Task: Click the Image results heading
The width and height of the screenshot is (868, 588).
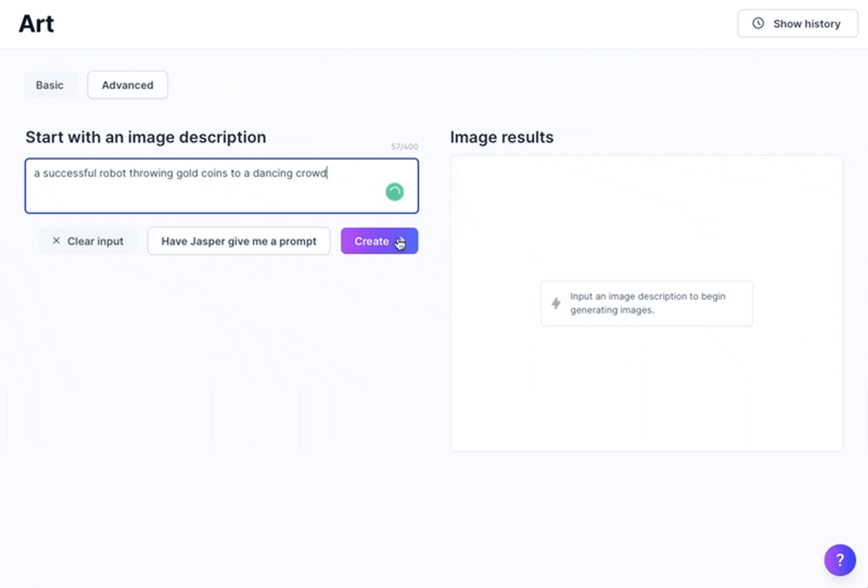Action: tap(502, 137)
